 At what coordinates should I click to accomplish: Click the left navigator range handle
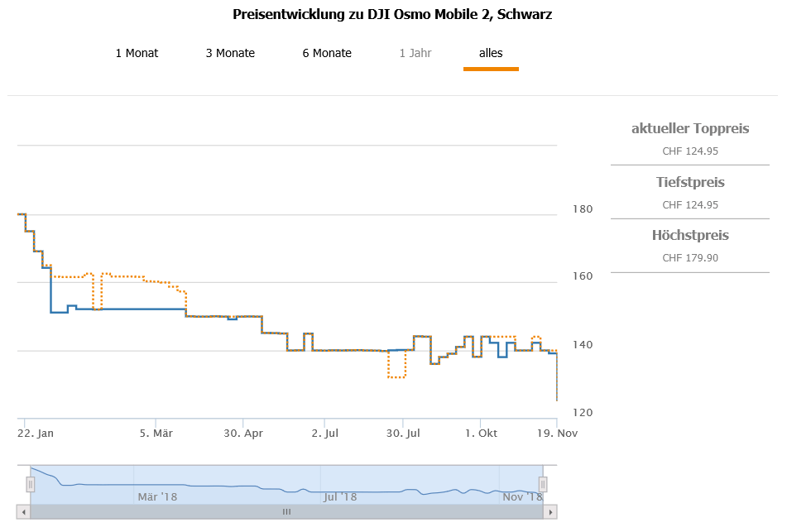(x=31, y=484)
